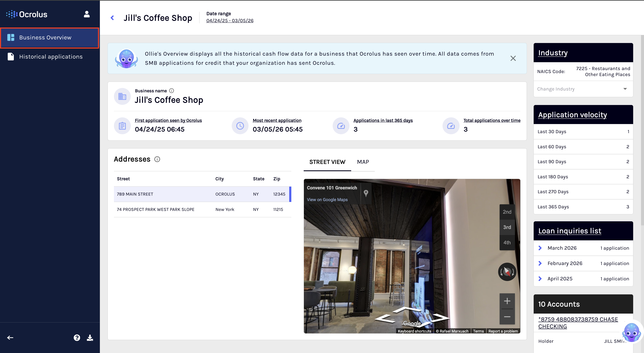The image size is (644, 353).
Task: Click the user profile icon
Action: (x=86, y=14)
